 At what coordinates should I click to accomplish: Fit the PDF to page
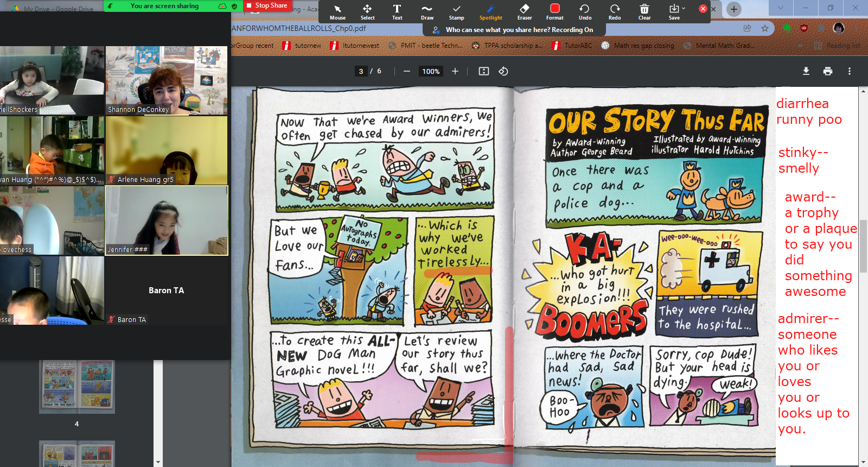click(x=484, y=71)
